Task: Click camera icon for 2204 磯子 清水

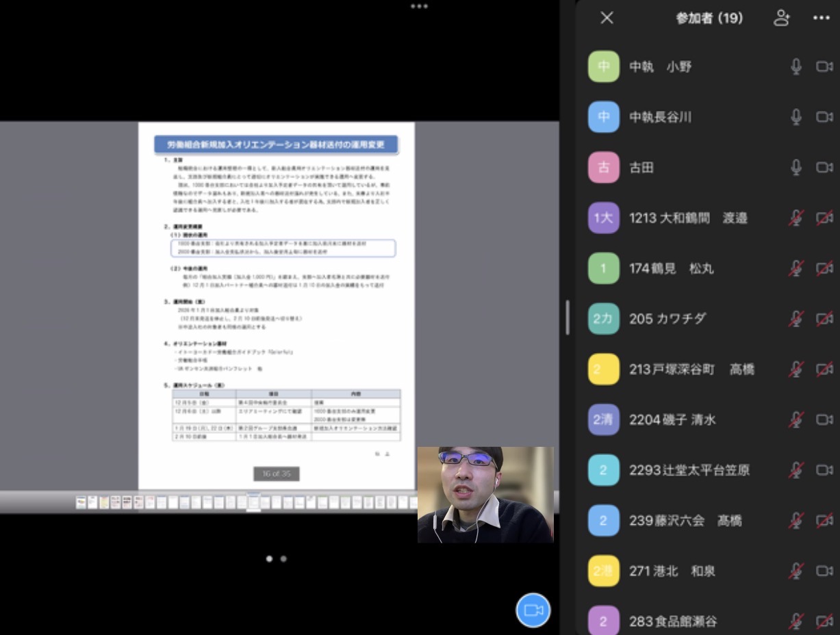Action: pyautogui.click(x=824, y=419)
